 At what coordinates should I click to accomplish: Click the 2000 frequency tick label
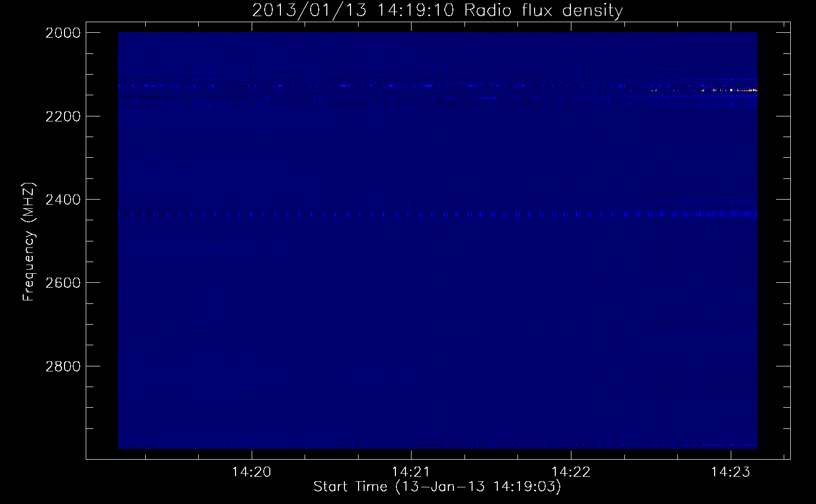coord(63,33)
